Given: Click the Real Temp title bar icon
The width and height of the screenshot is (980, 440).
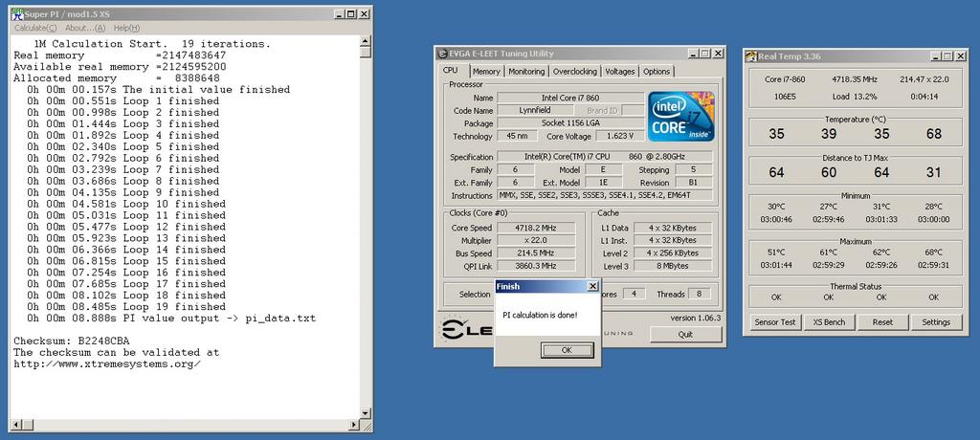Looking at the screenshot, I should (x=751, y=56).
